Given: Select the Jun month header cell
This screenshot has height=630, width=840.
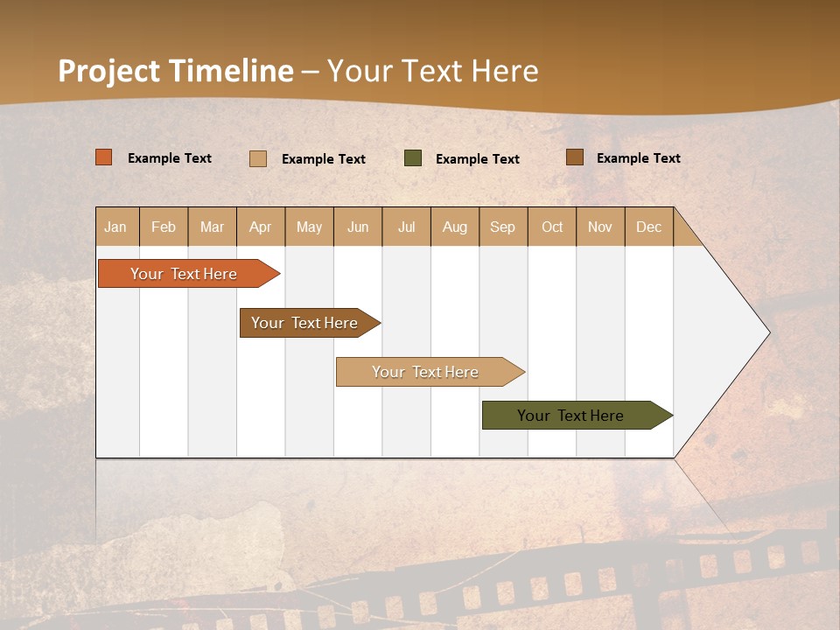Looking at the screenshot, I should coord(358,227).
